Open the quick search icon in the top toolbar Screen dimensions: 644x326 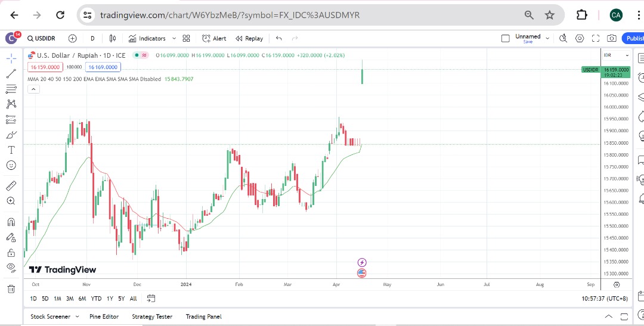click(563, 39)
